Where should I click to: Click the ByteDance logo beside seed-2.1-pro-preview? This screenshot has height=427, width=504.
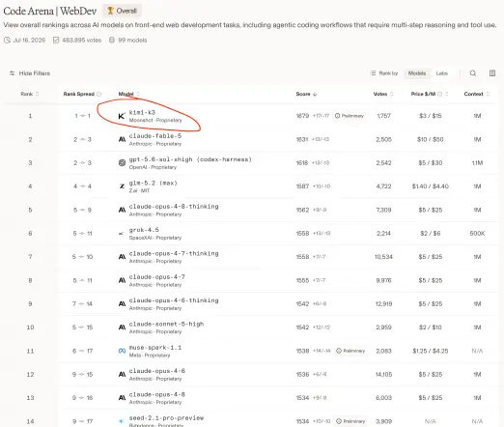[x=122, y=421]
